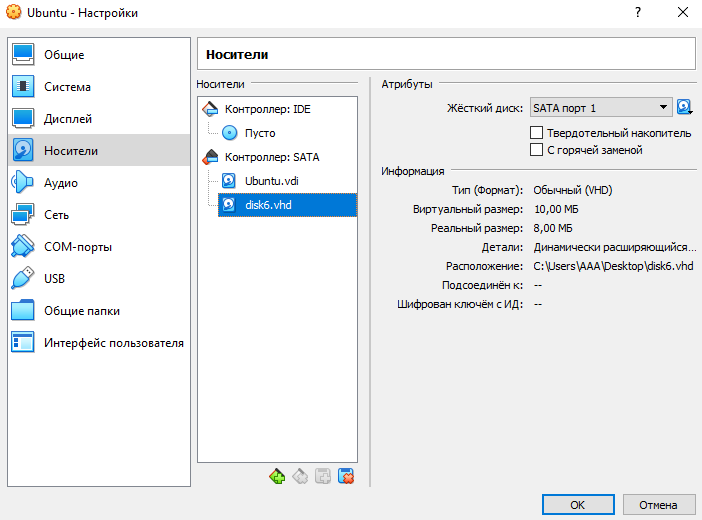Screen dimensions: 702x520
Task: Click the COM-порты plug icon
Action: [x=22, y=246]
